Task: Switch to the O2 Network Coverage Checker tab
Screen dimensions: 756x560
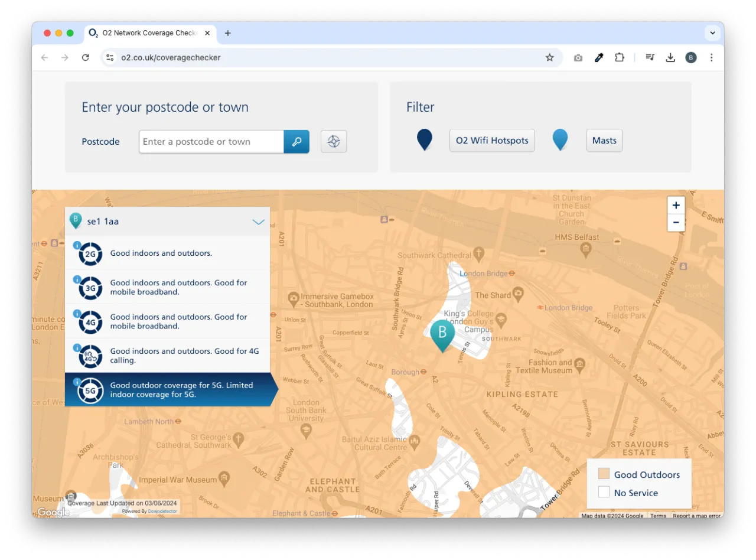Action: (149, 33)
